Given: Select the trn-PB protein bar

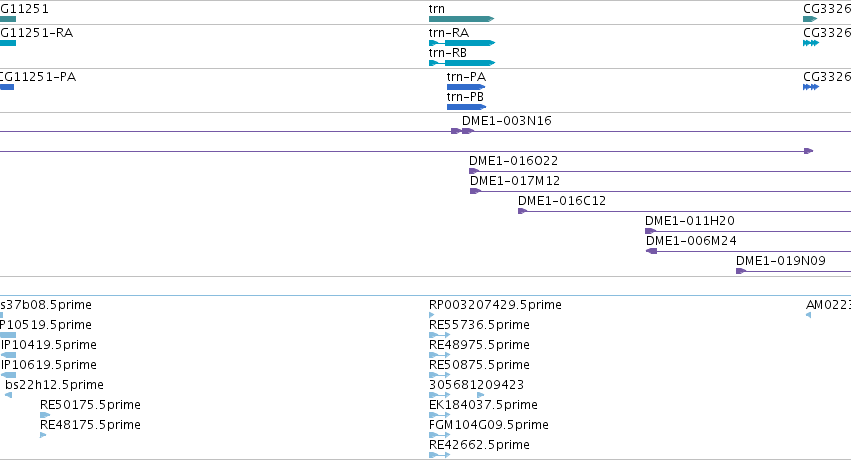Looking at the screenshot, I should pos(466,107).
